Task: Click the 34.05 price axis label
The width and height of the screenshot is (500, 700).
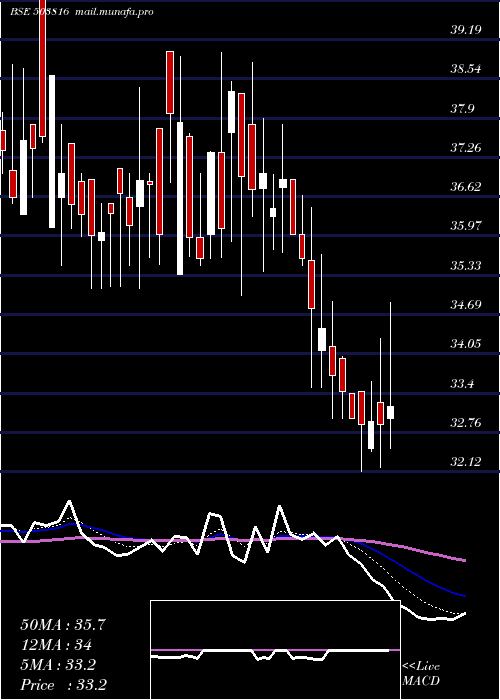Action: pyautogui.click(x=466, y=344)
